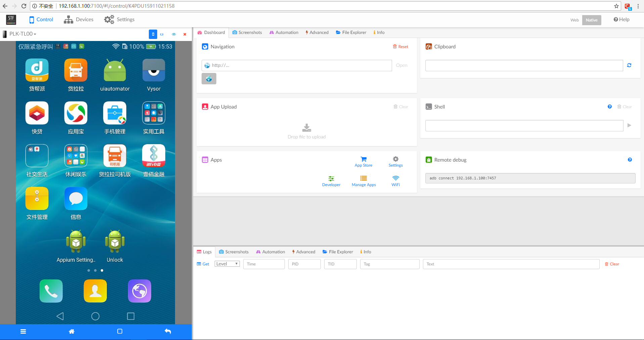The image size is (644, 340).
Task: Open Developer options shortcut
Action: pos(331,181)
